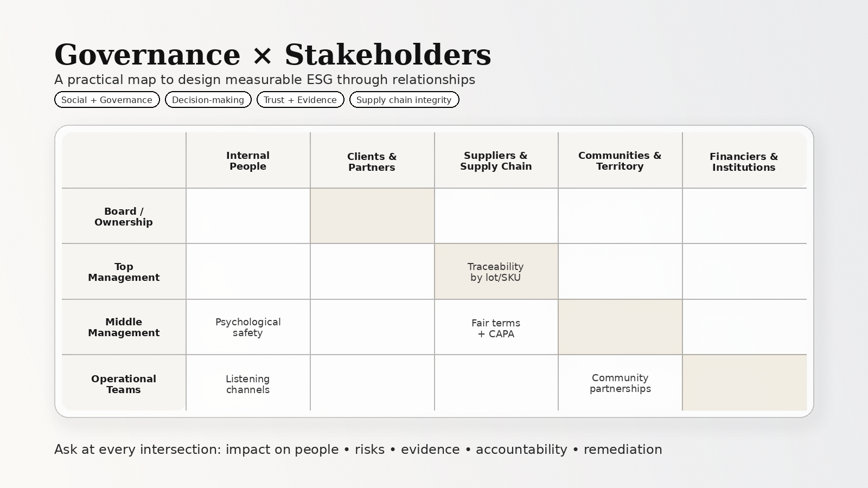Viewport: 868px width, 488px height.
Task: Select the Clients & Partners column header
Action: (x=372, y=160)
